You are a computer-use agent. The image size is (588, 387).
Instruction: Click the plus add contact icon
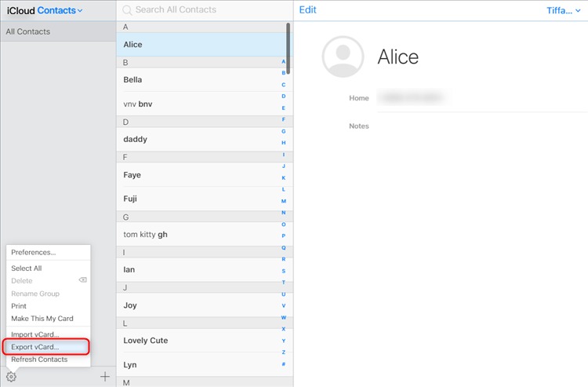(105, 377)
